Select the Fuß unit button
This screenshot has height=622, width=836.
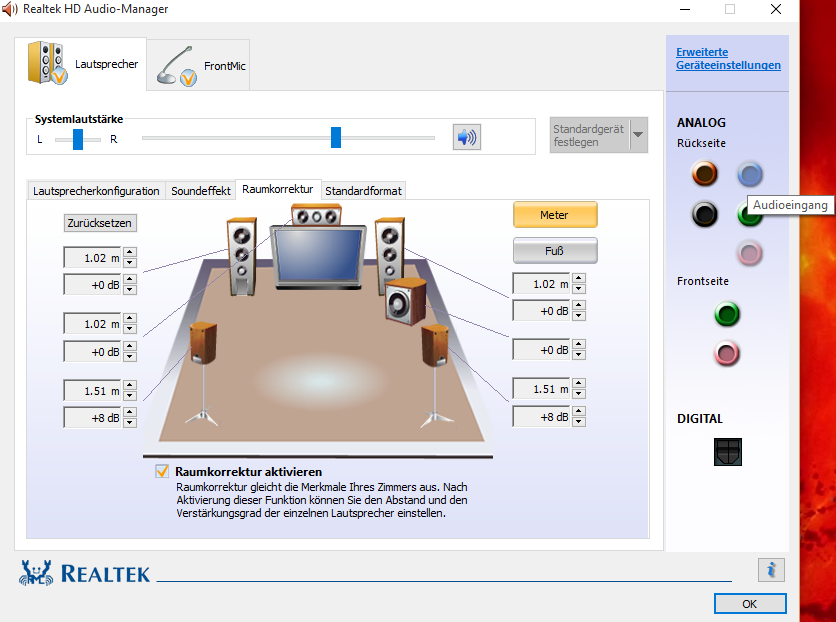click(554, 251)
